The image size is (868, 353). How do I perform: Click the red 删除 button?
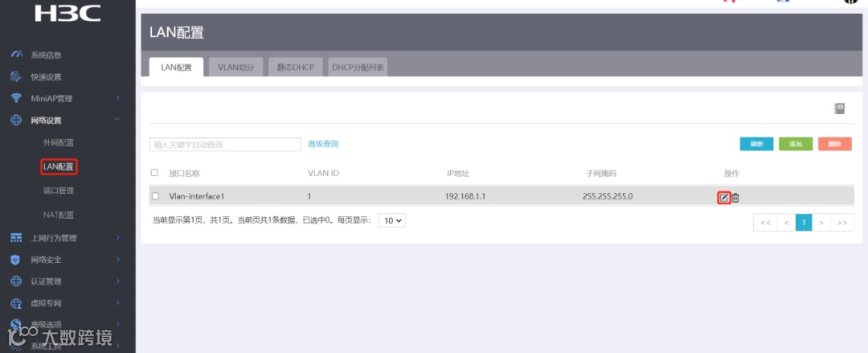click(835, 143)
